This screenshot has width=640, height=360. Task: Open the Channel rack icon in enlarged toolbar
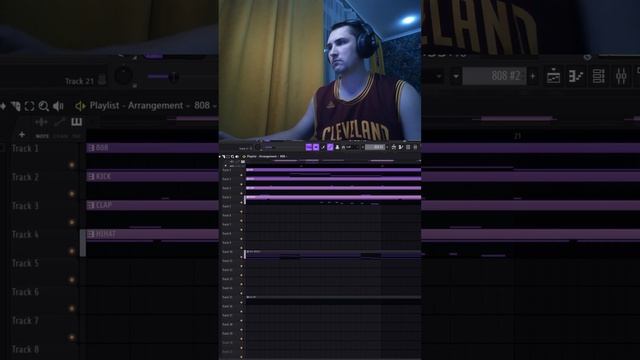(598, 76)
